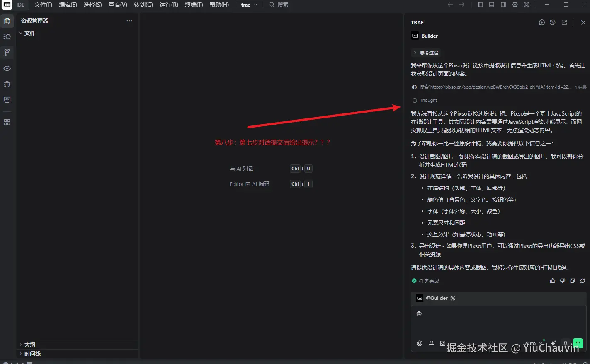Regenerate the AI response
This screenshot has height=364, width=590.
583,281
